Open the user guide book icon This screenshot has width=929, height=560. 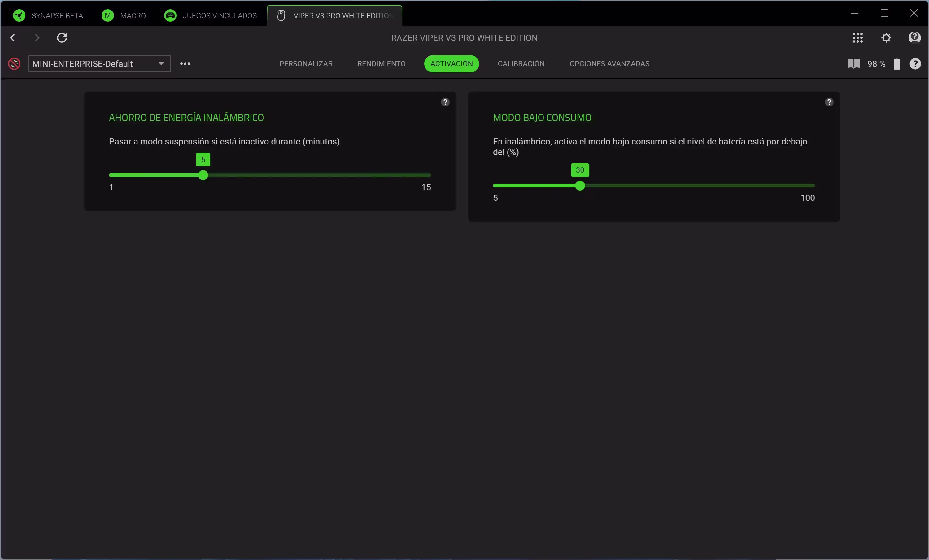click(853, 64)
